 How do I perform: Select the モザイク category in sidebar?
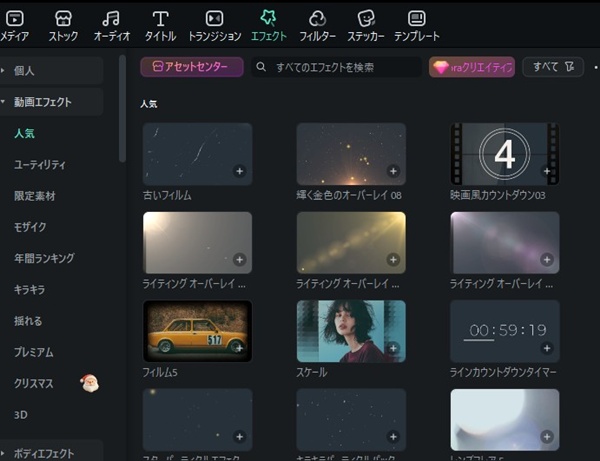30,227
